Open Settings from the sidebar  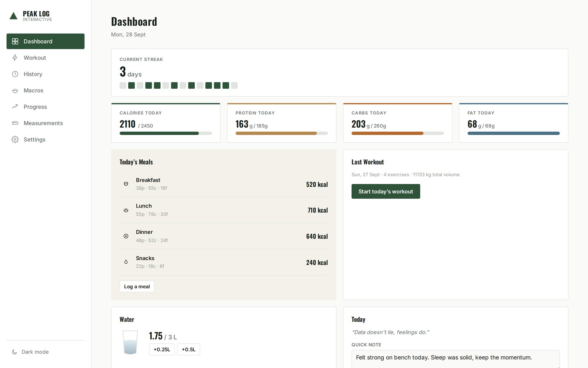pos(46,139)
